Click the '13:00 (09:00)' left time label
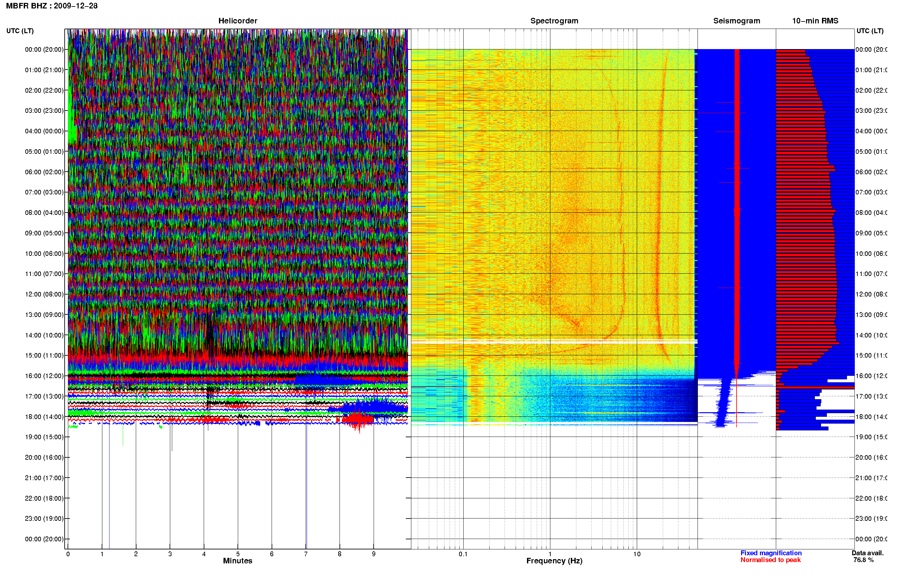Screen dimensions: 924x578 (44, 315)
